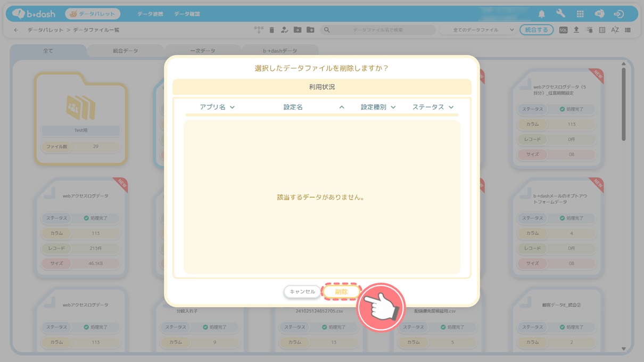This screenshot has width=644, height=362.
Task: Click the notification bell icon
Action: (x=541, y=14)
